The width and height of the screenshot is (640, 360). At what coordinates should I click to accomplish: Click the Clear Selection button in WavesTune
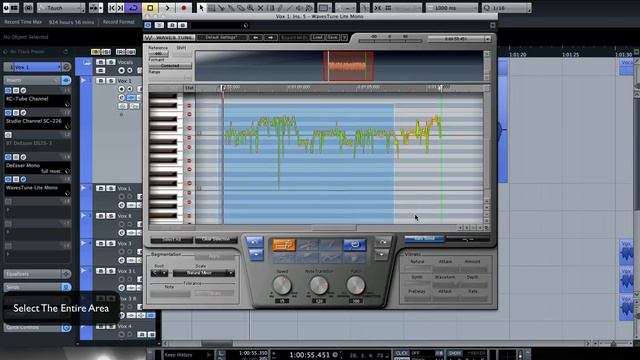[216, 240]
